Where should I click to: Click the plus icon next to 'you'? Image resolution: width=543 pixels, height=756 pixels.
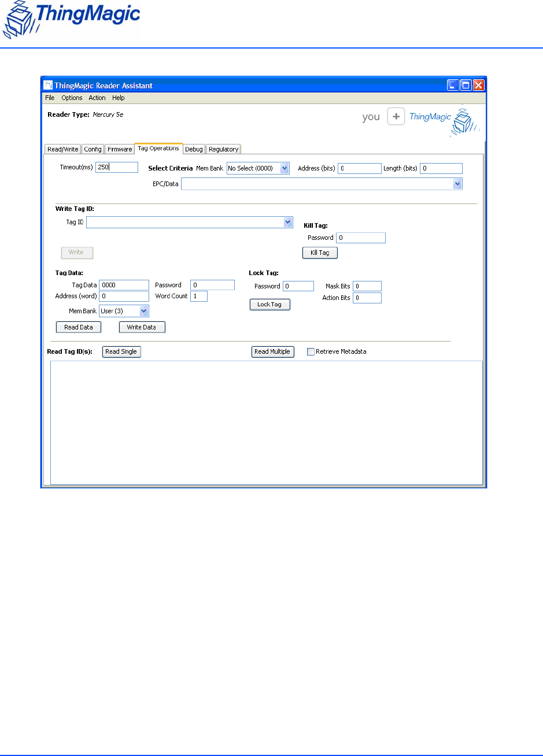[x=396, y=116]
